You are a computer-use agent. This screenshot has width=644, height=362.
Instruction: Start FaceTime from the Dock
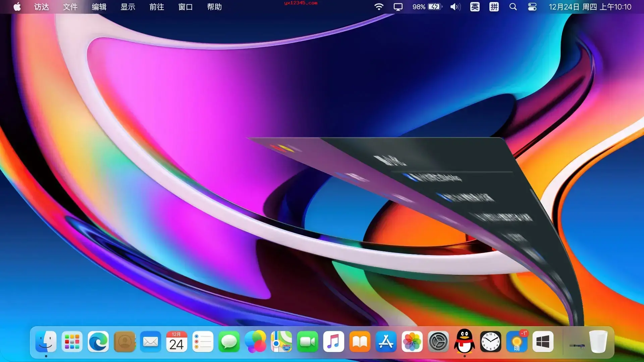pos(308,342)
